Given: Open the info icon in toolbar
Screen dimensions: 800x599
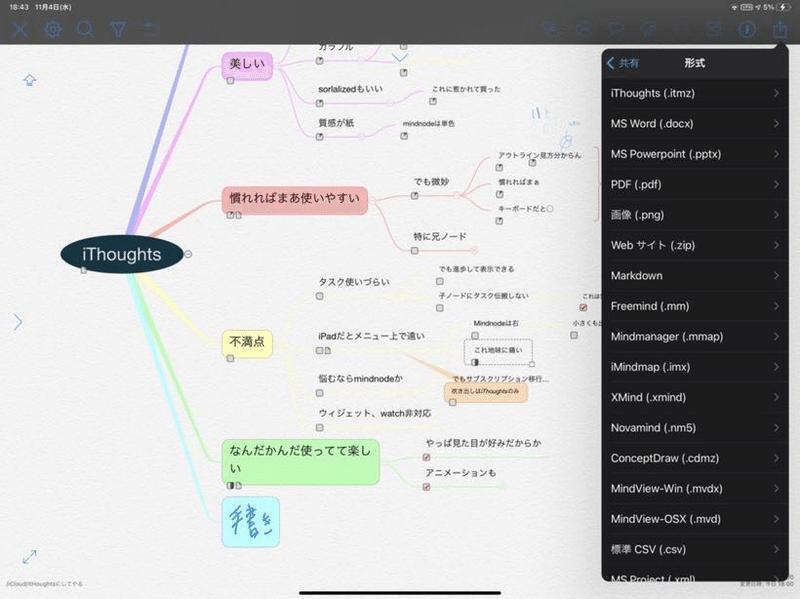Looking at the screenshot, I should click(x=747, y=29).
